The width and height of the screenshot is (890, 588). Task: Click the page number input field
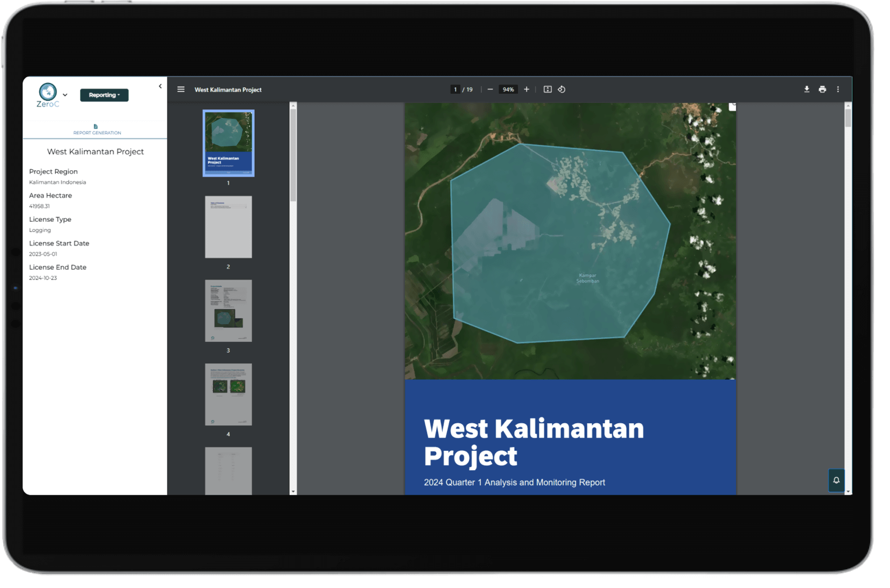pyautogui.click(x=455, y=89)
